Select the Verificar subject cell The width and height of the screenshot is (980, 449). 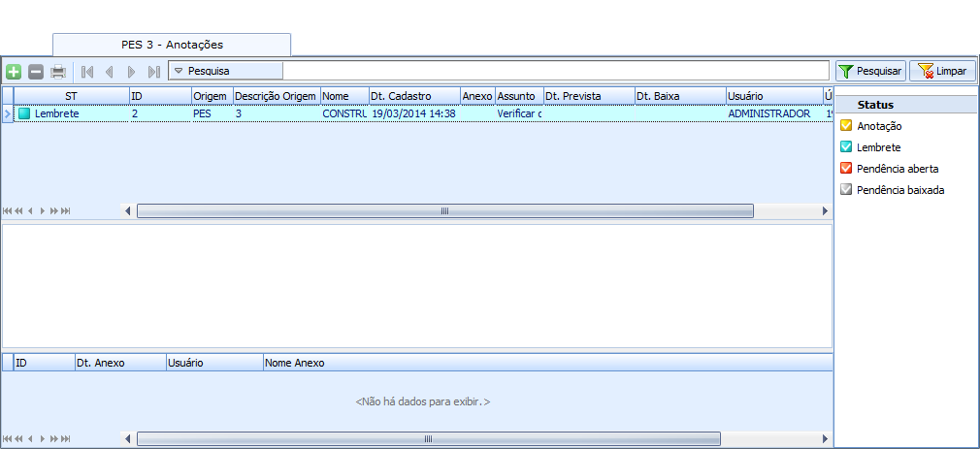click(519, 113)
